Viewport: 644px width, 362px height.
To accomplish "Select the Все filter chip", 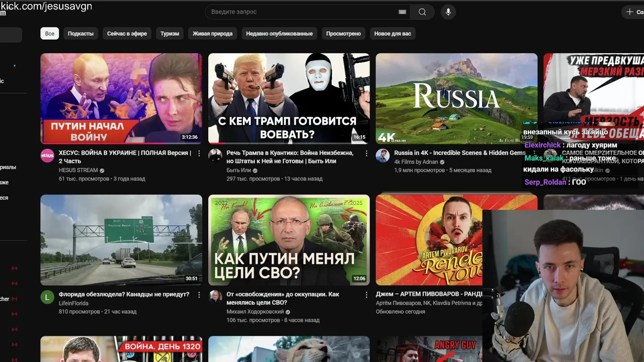I will click(x=50, y=34).
